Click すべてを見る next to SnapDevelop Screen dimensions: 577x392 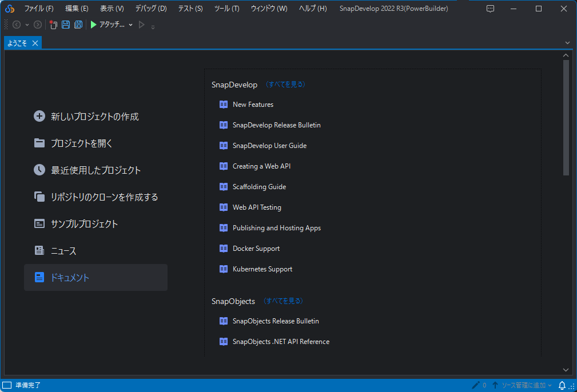(x=285, y=84)
